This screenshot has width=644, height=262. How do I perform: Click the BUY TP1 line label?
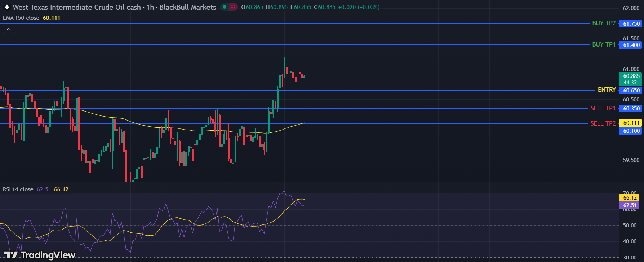pyautogui.click(x=604, y=44)
